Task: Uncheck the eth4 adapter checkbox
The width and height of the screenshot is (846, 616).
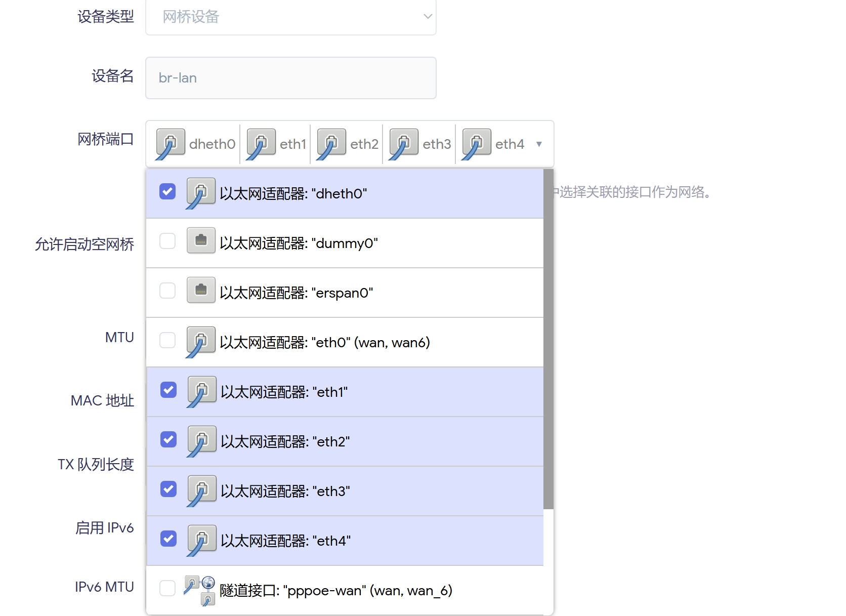Action: coord(168,539)
